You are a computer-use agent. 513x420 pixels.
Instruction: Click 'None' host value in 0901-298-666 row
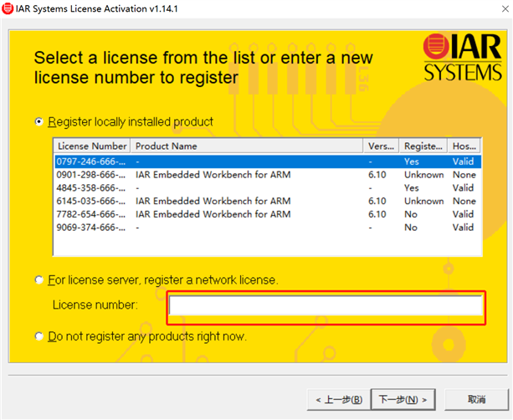tap(464, 175)
